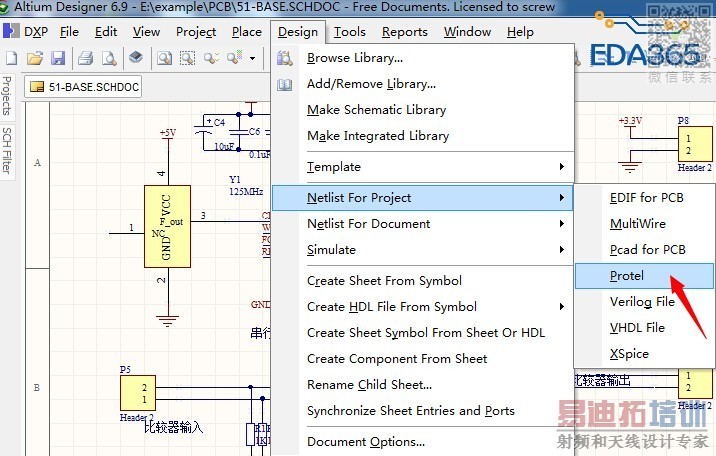The width and height of the screenshot is (716, 456).
Task: Click the zoom icon with colored grid
Action: (234, 58)
